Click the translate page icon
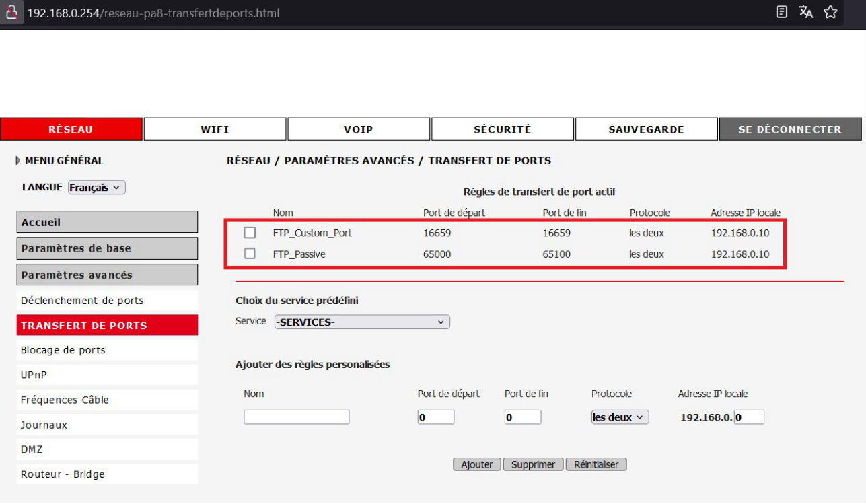866x504 pixels. pyautogui.click(x=805, y=12)
